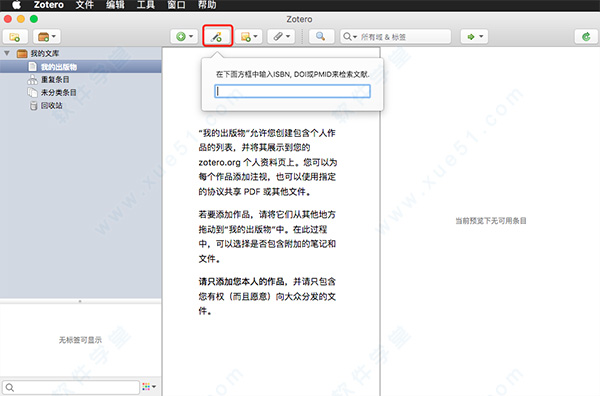Click the 我的文库 library box icon
Screen dimensions: 600x396
point(22,54)
